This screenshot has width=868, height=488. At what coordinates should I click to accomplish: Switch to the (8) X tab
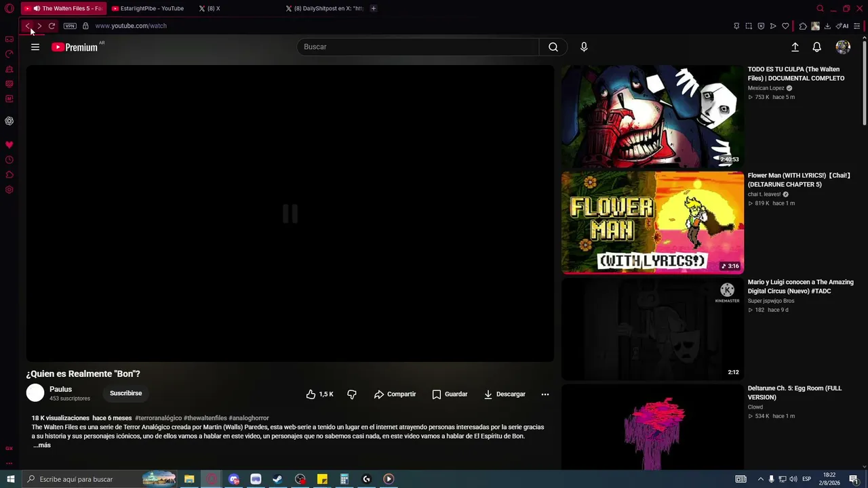pyautogui.click(x=237, y=8)
